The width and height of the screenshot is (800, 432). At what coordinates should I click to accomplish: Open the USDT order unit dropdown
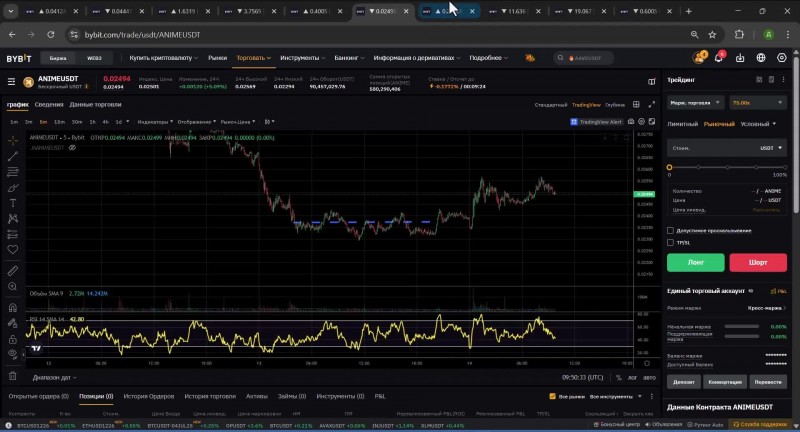pyautogui.click(x=768, y=148)
